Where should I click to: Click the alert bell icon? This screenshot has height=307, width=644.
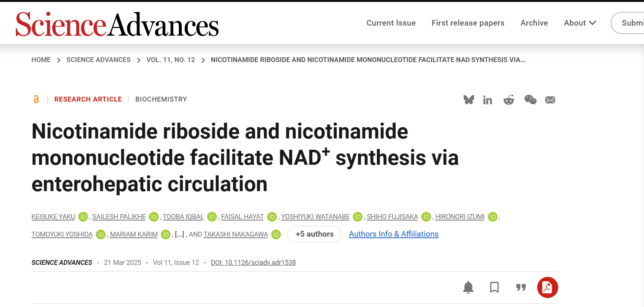[468, 287]
